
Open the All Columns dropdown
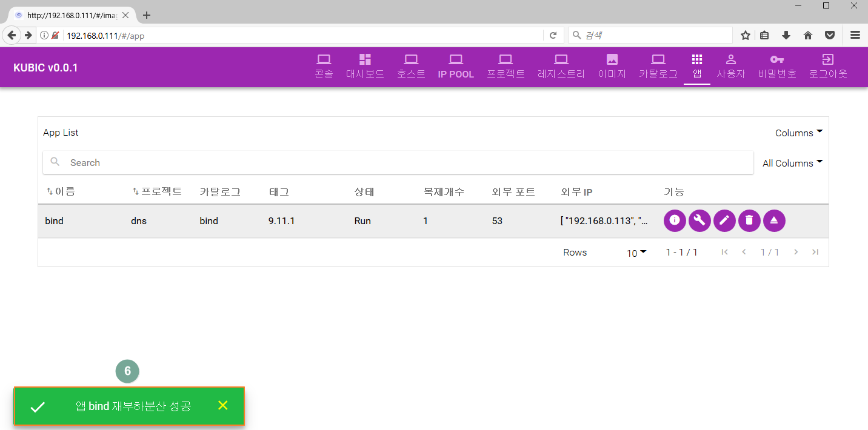click(x=792, y=163)
